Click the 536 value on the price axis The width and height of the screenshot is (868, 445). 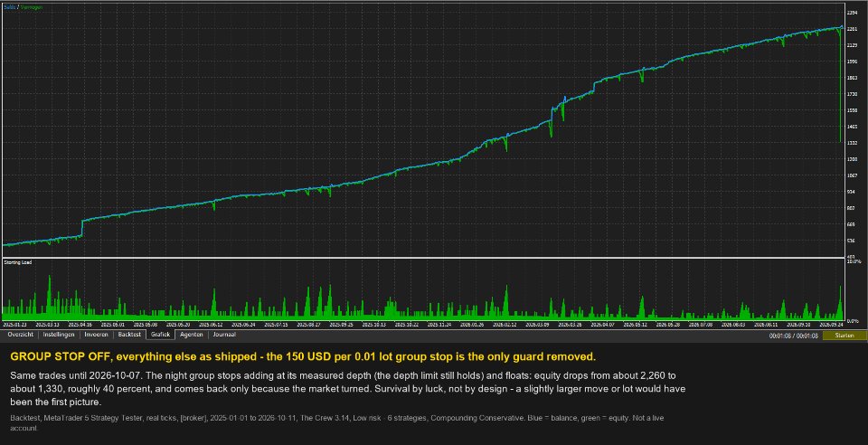click(x=852, y=241)
